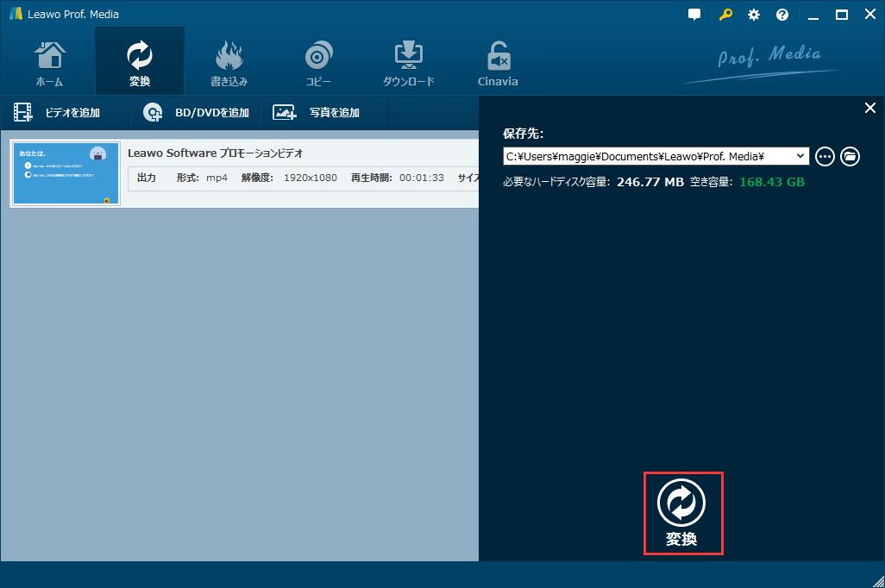This screenshot has height=588, width=885.
Task: Select the コピー tab
Action: (x=318, y=60)
